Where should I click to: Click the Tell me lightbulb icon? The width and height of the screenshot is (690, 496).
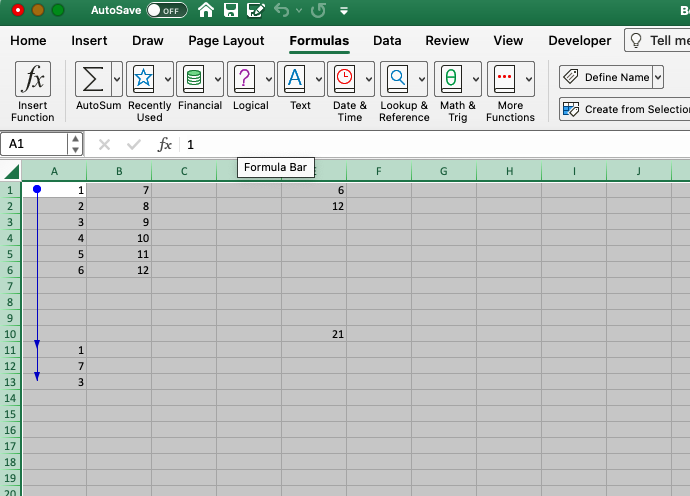click(x=636, y=40)
